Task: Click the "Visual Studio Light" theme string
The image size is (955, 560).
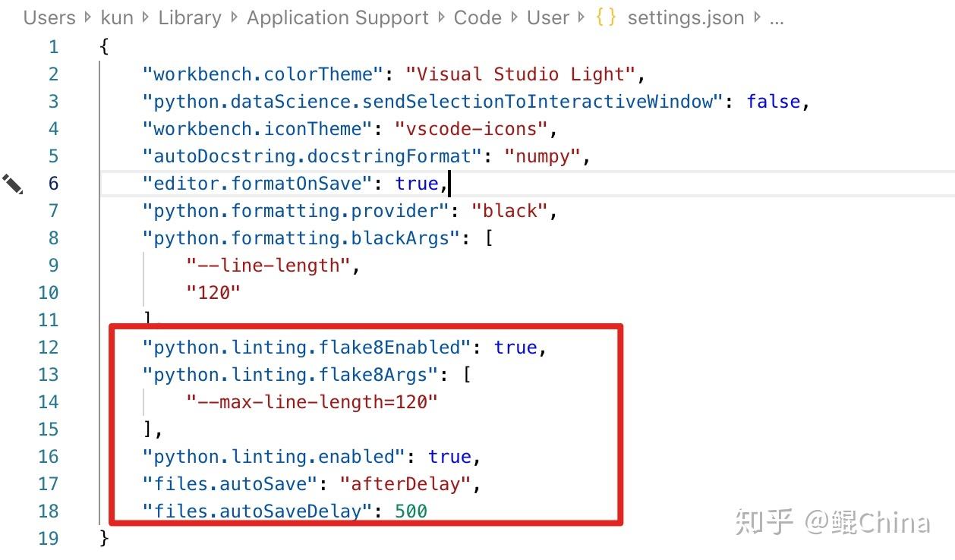Action: (520, 74)
